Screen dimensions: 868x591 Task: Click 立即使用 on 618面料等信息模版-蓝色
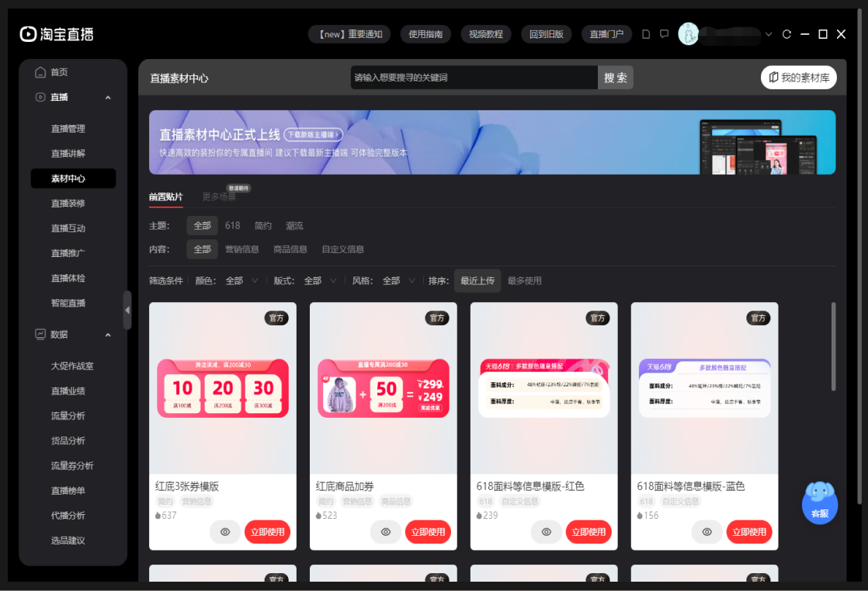(749, 532)
